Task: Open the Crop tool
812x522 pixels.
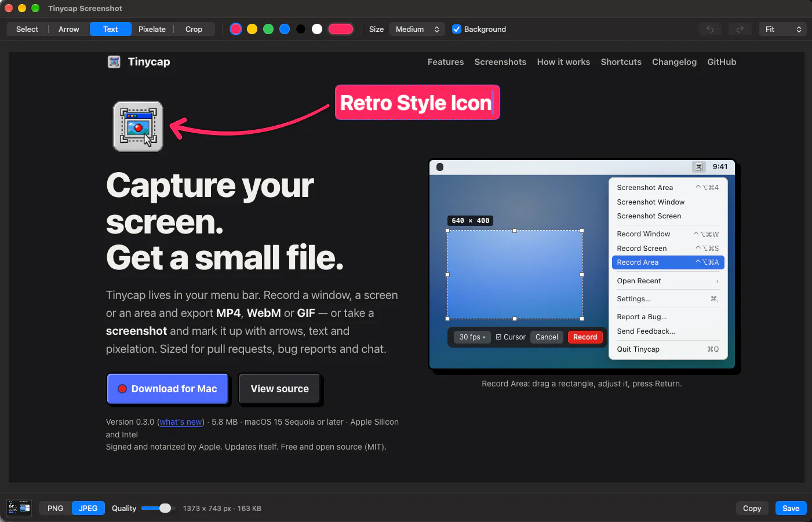Action: click(194, 29)
